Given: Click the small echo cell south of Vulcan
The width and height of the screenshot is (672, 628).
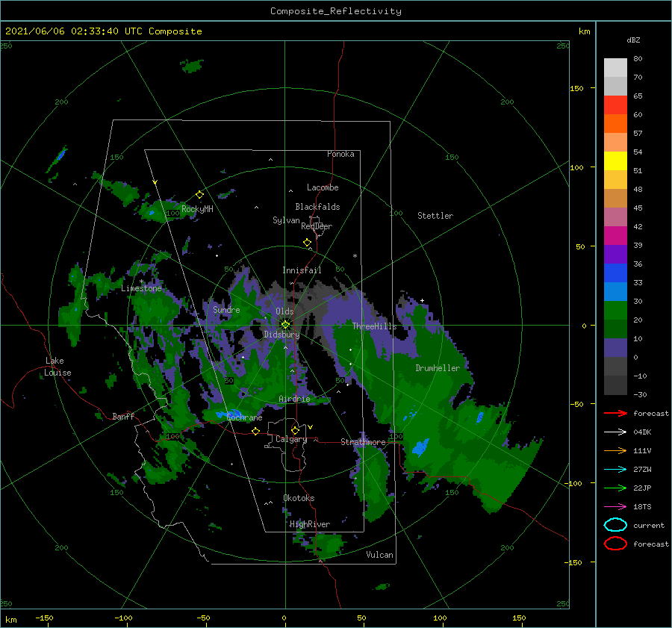Looking at the screenshot, I should [382, 586].
